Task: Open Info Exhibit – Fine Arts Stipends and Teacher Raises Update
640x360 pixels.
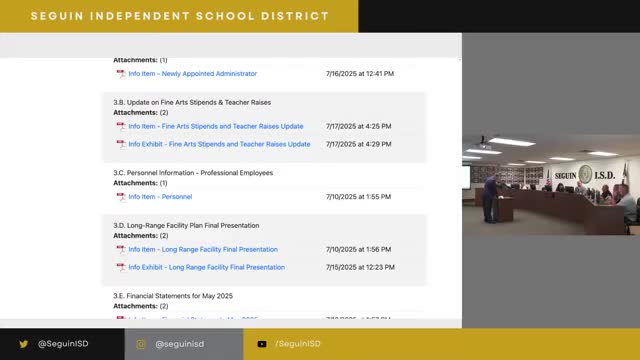Action: [219, 144]
